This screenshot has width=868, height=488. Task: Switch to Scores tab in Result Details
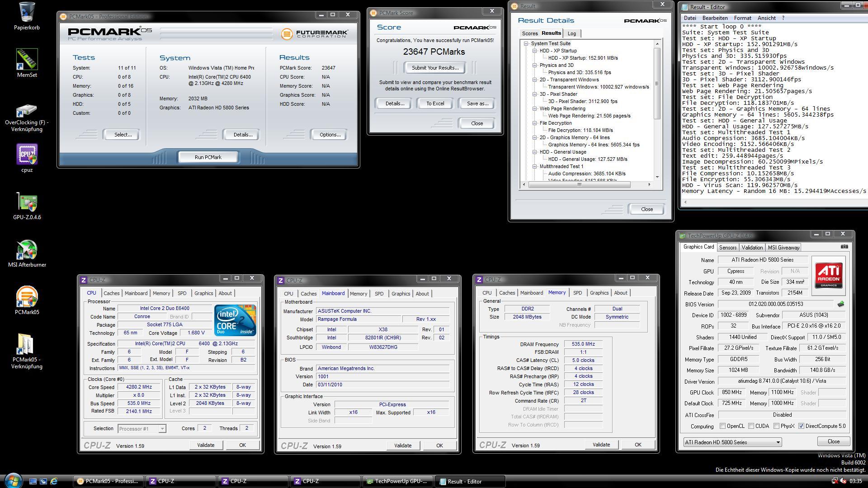click(530, 33)
